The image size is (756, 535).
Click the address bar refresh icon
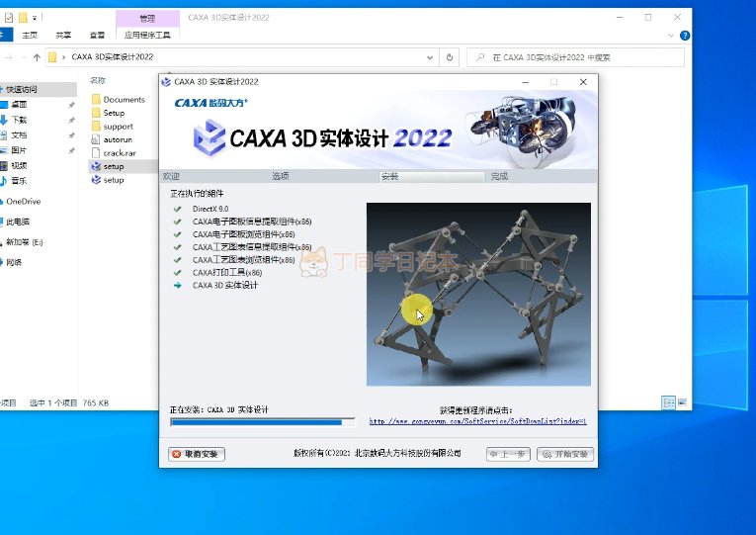point(451,57)
